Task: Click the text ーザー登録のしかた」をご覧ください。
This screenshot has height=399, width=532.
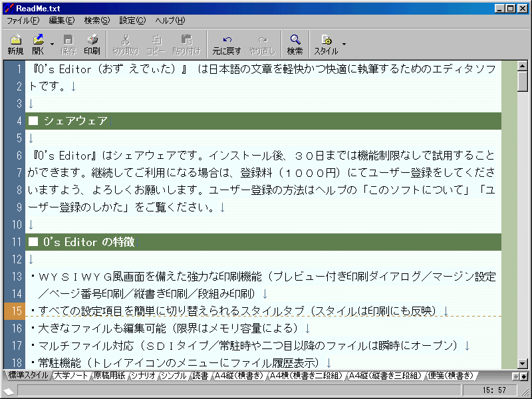Action: [x=122, y=207]
